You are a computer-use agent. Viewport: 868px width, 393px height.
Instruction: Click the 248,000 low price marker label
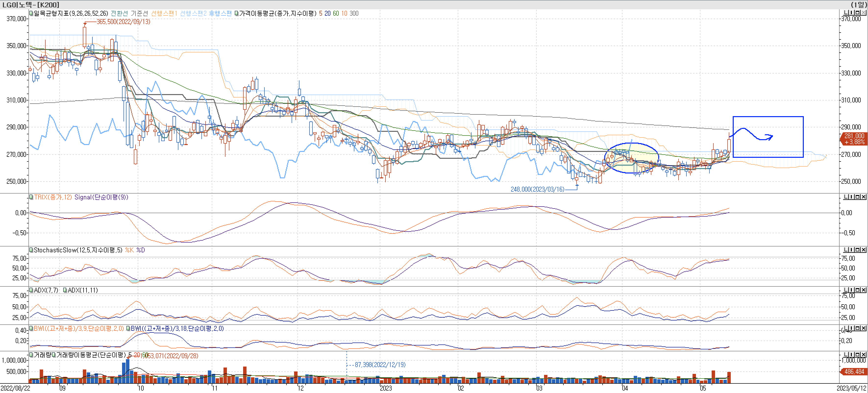pos(537,189)
